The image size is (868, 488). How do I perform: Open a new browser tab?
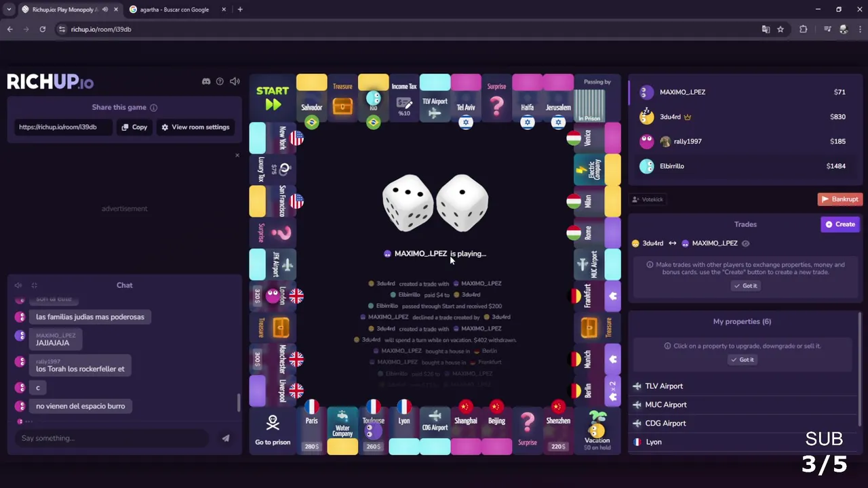(240, 9)
